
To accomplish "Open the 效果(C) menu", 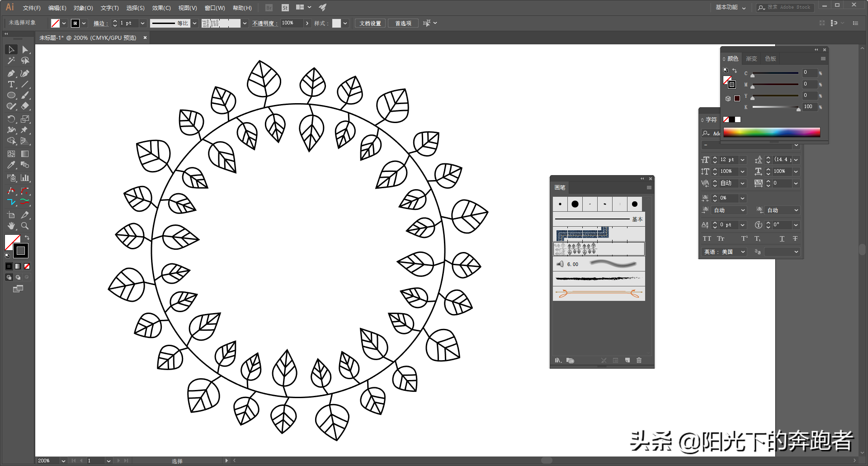I will point(161,8).
